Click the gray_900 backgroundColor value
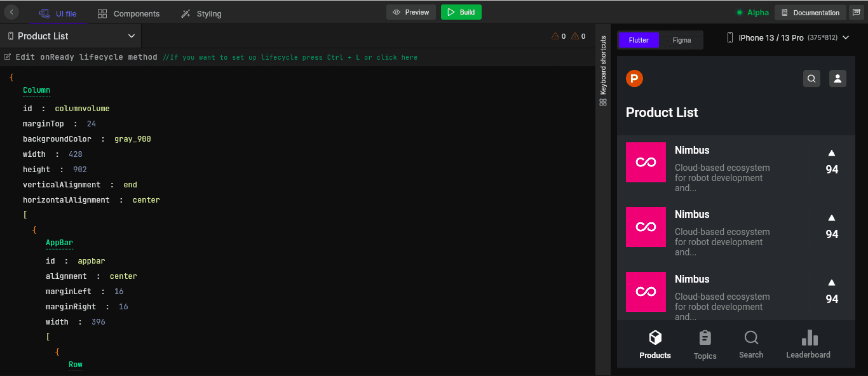The height and width of the screenshot is (376, 868). [133, 139]
